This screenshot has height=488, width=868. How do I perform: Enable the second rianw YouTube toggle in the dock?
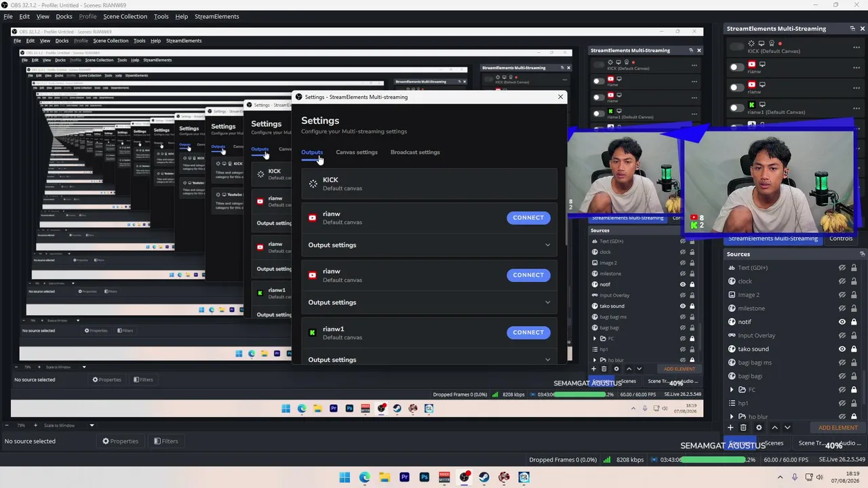[x=737, y=87]
